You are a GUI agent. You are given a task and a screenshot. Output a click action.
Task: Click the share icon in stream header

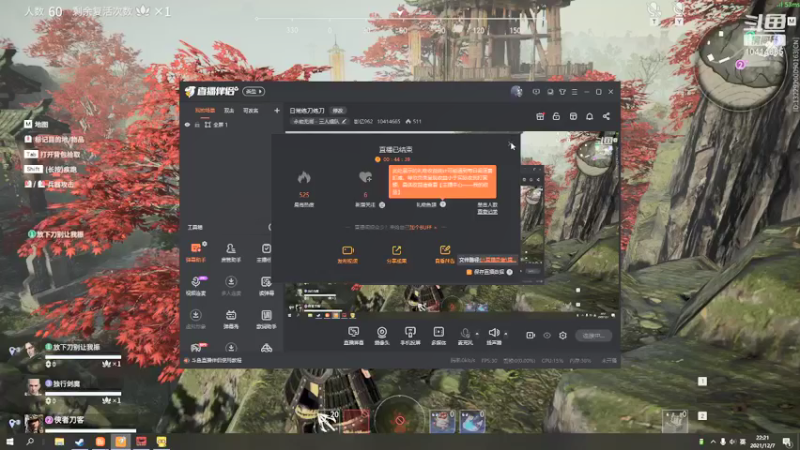point(606,116)
